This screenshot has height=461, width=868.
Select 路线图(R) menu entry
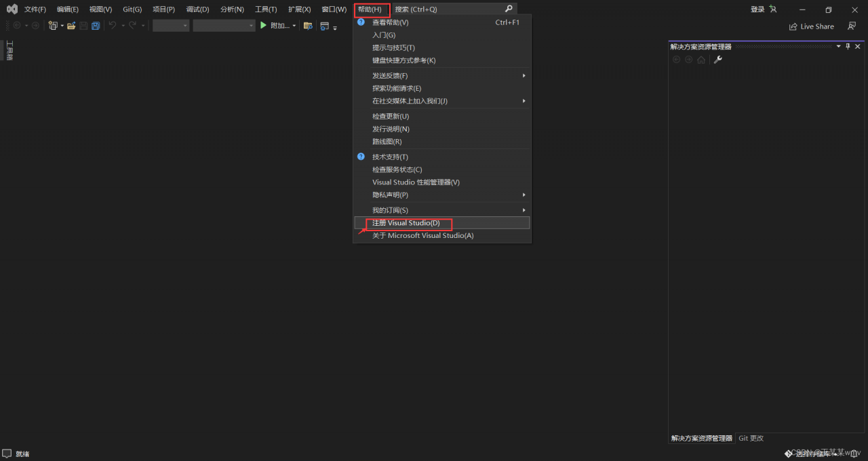tap(442, 142)
